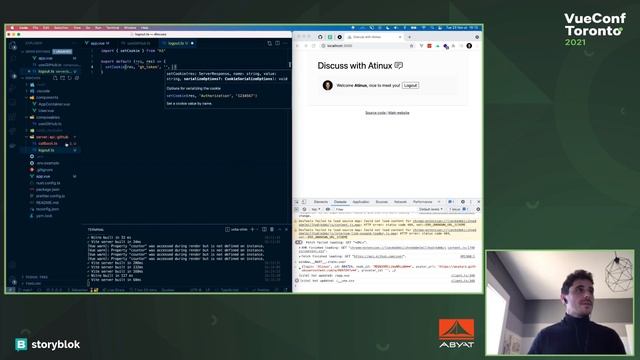640x360 pixels.
Task: Open yarn.lock in the explorer
Action: tap(44, 216)
